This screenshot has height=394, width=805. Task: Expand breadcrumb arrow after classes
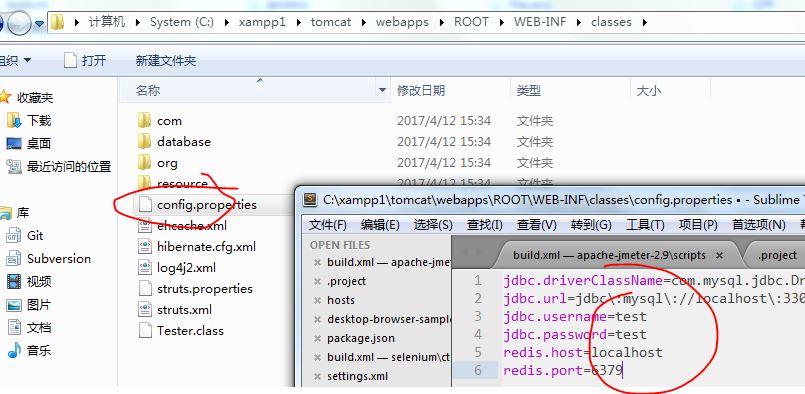645,22
